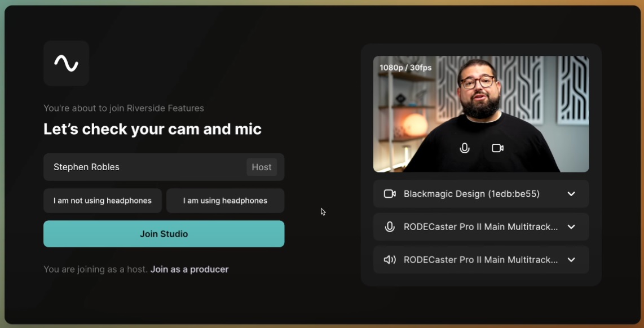Click the 'You are joining as a host' text
Viewport: 644px width, 328px height.
[96, 269]
